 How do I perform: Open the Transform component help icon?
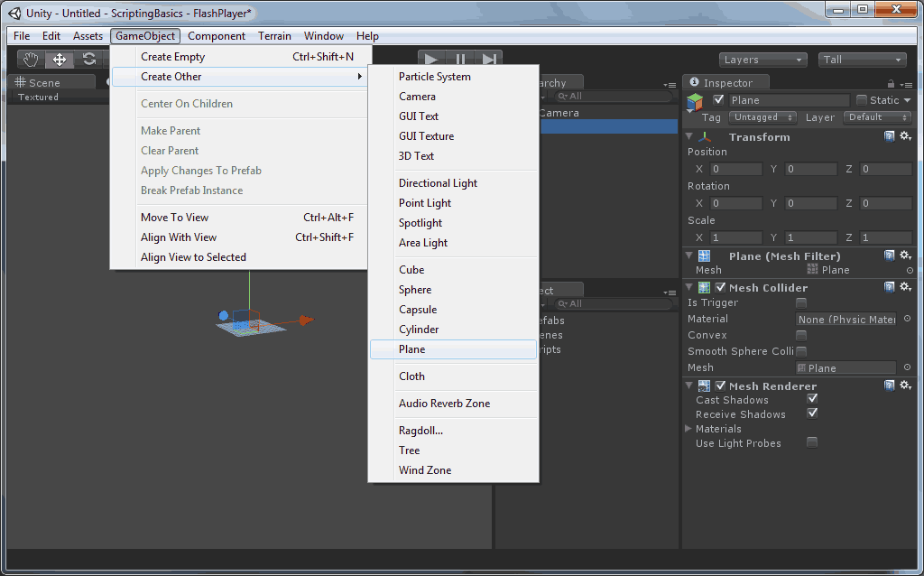[889, 136]
